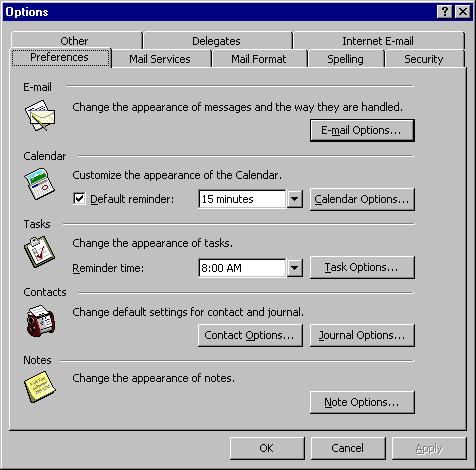Switch to the Spelling tab
The image size is (476, 470).
pos(346,59)
